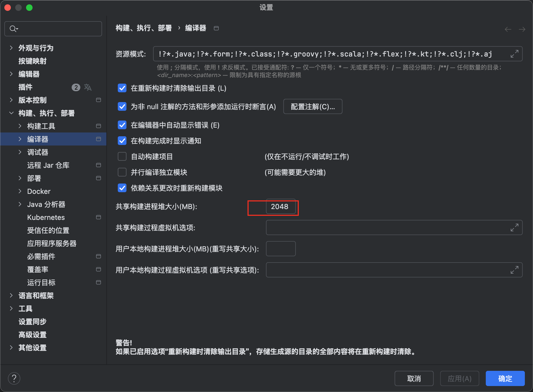Click the forward navigation arrow at top right
The height and width of the screenshot is (392, 533).
point(522,29)
